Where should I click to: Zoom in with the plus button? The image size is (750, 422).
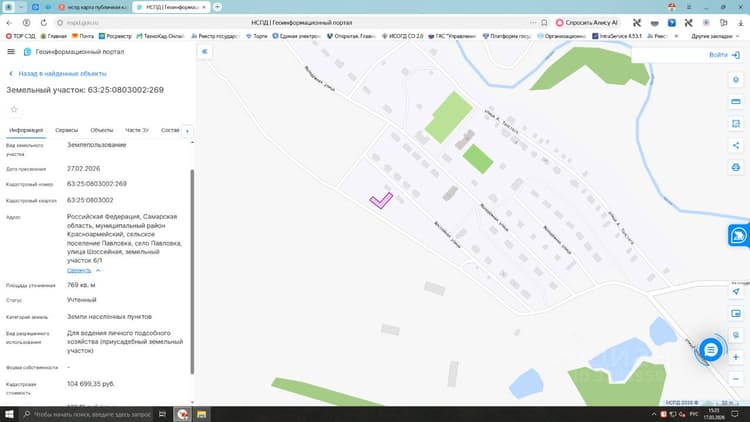736,357
